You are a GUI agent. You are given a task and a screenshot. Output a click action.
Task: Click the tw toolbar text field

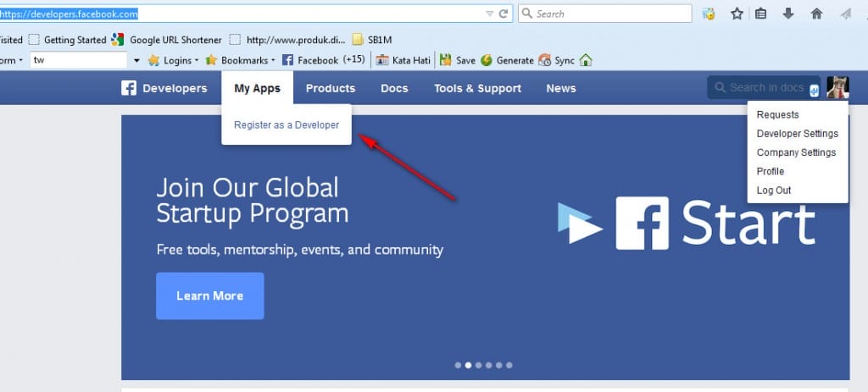(79, 60)
